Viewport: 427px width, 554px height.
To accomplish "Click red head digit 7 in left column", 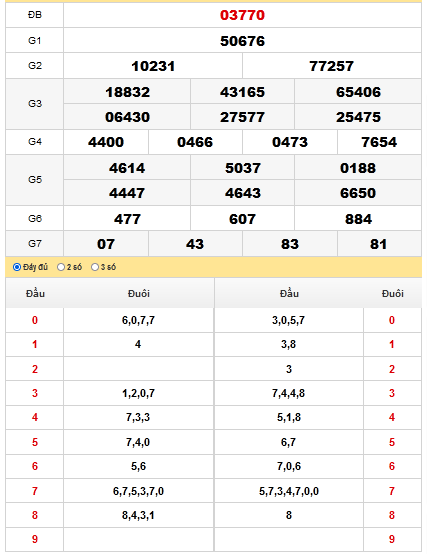I will click(x=35, y=491).
